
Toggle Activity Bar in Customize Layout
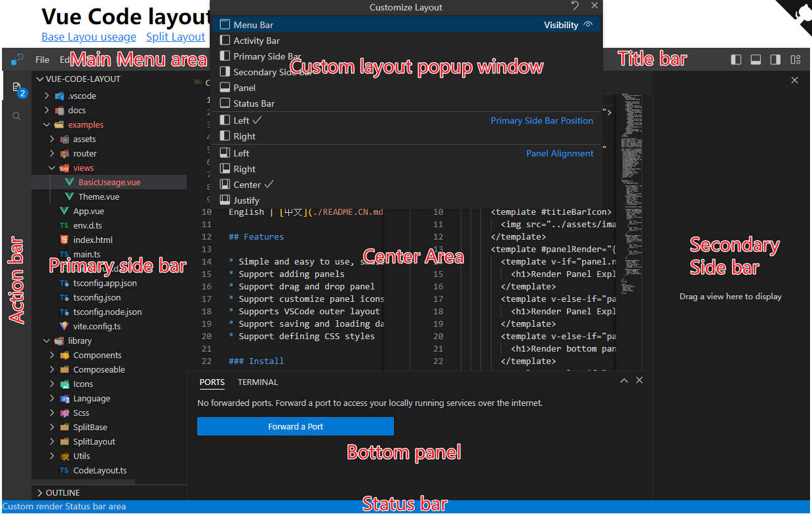click(x=406, y=41)
